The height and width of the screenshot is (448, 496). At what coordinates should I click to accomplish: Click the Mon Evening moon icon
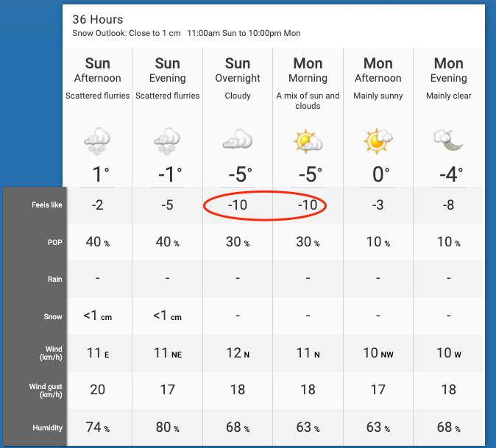click(x=448, y=140)
